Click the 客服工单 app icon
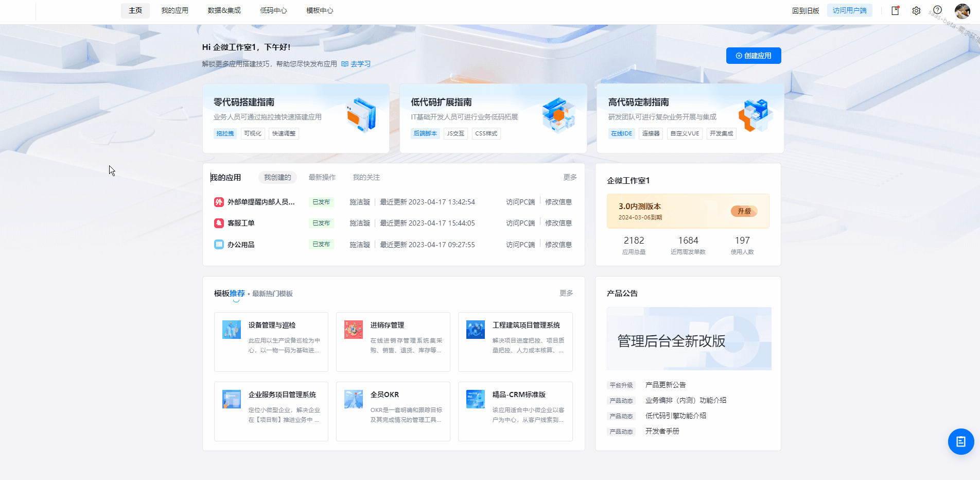The width and height of the screenshot is (980, 480). tap(219, 223)
